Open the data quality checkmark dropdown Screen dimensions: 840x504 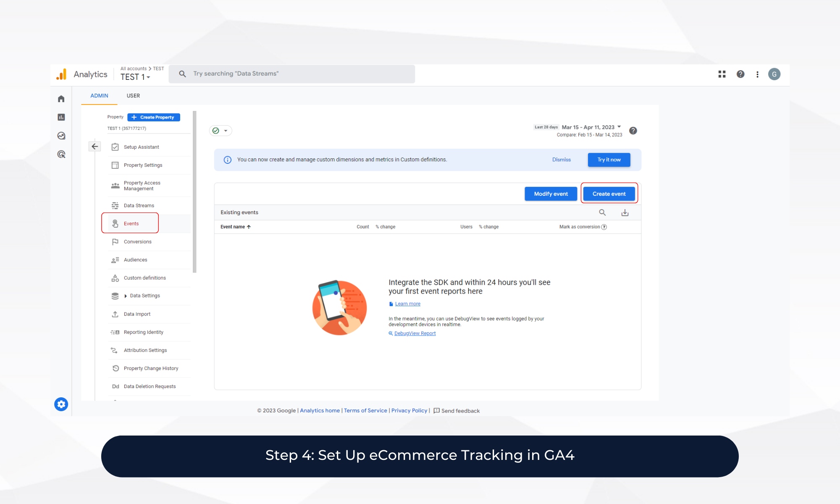tap(220, 131)
